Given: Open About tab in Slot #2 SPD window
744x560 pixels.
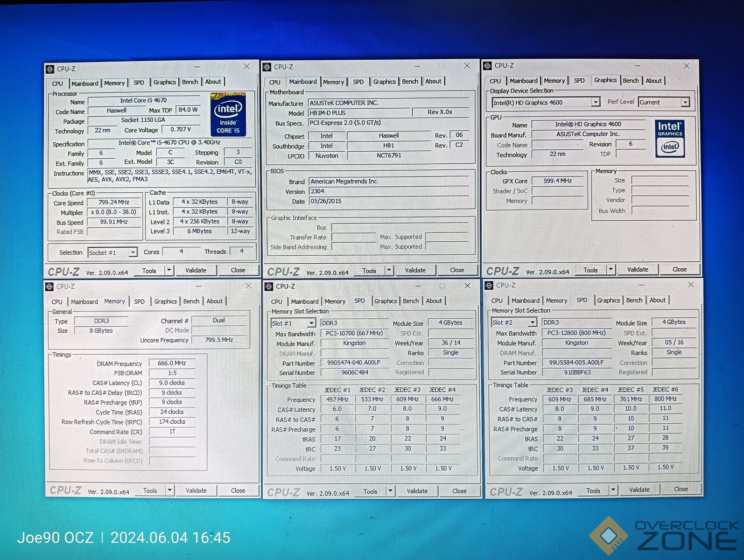Looking at the screenshot, I should pos(658,300).
